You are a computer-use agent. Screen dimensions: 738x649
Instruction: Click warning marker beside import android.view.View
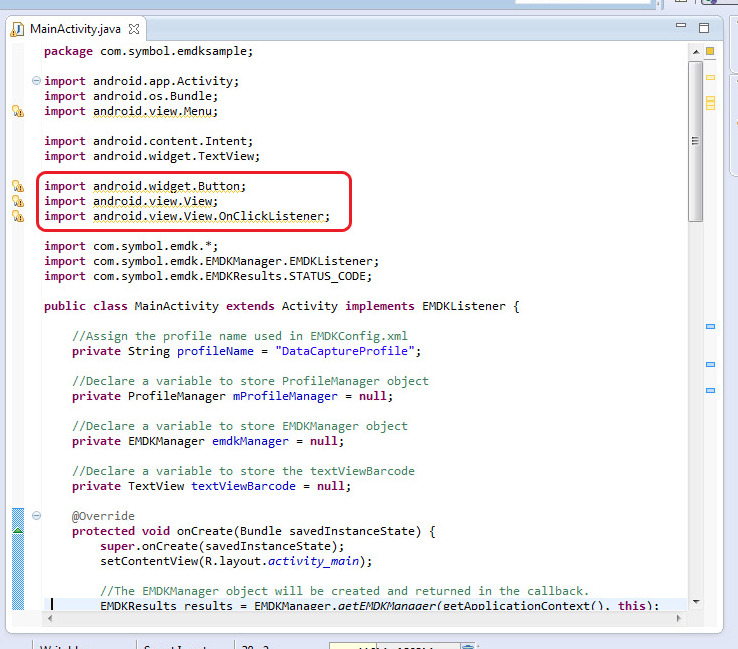(x=17, y=201)
